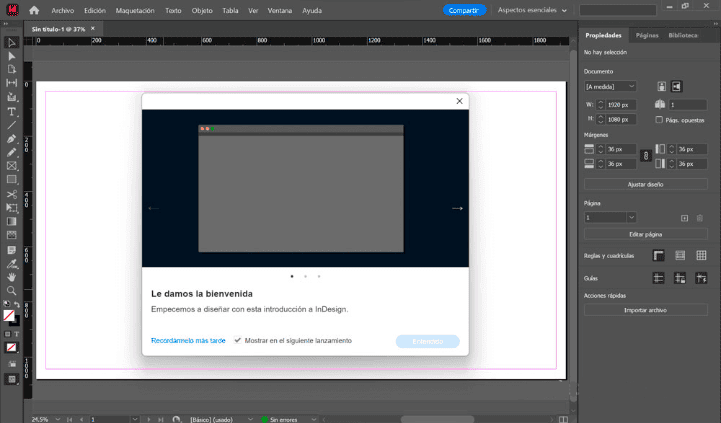Viewport: 721px width, 423px height.
Task: Select the Note tool
Action: [11, 250]
